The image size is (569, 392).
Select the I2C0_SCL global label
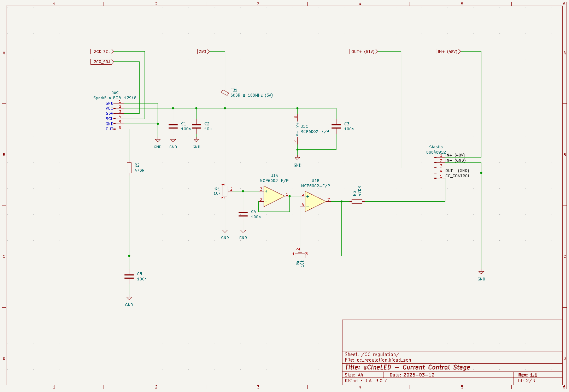click(x=102, y=52)
